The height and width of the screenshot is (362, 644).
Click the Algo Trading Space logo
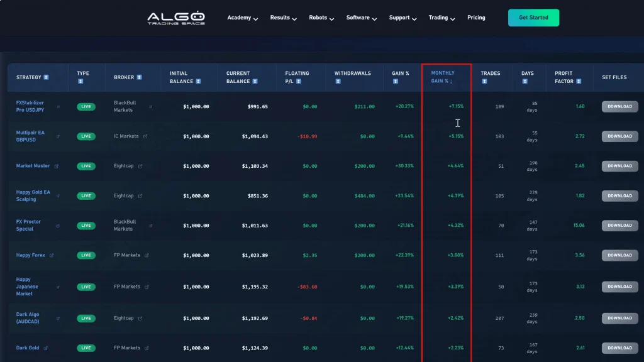click(x=175, y=18)
